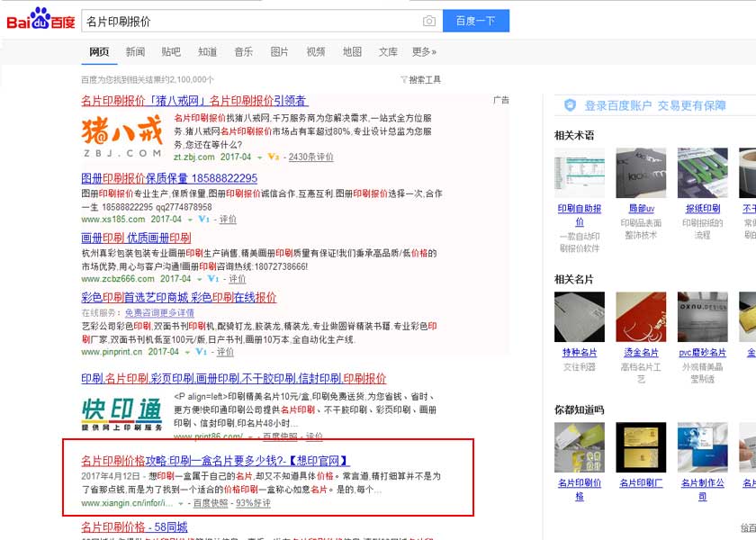The image size is (756, 540).
Task: Click the 报纸印刷 thumbnail image
Action: tap(703, 173)
